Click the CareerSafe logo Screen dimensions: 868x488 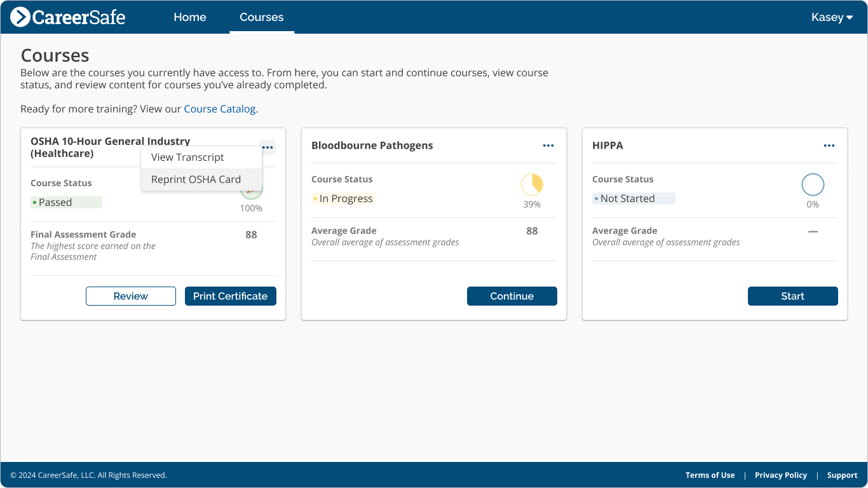(68, 17)
